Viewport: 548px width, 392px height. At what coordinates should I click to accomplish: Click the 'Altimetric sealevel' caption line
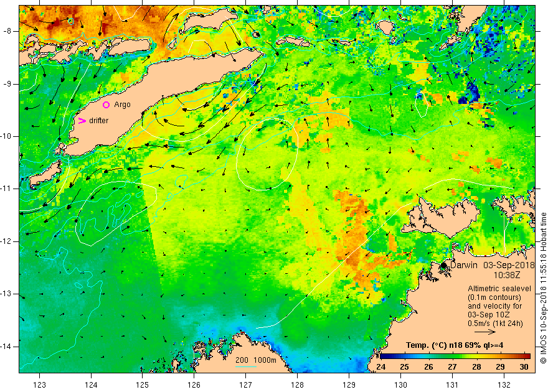point(499,289)
